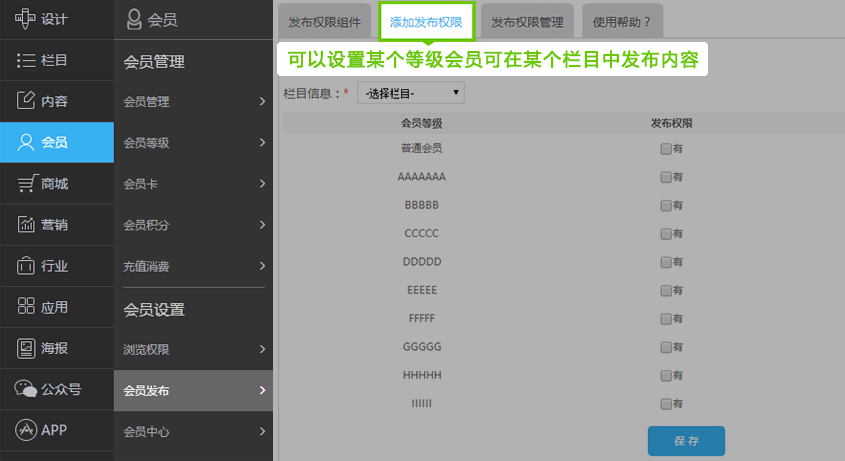
Task: Click the 公众号 WeChat icon
Action: (26, 389)
